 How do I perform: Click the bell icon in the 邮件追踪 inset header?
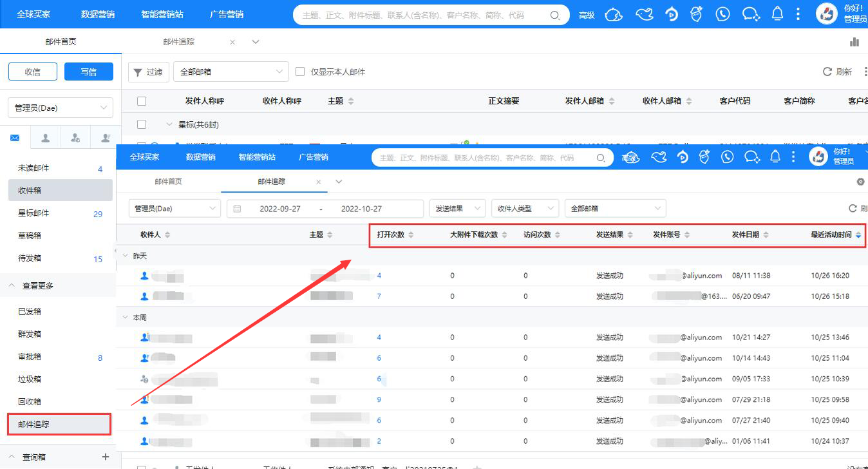775,157
